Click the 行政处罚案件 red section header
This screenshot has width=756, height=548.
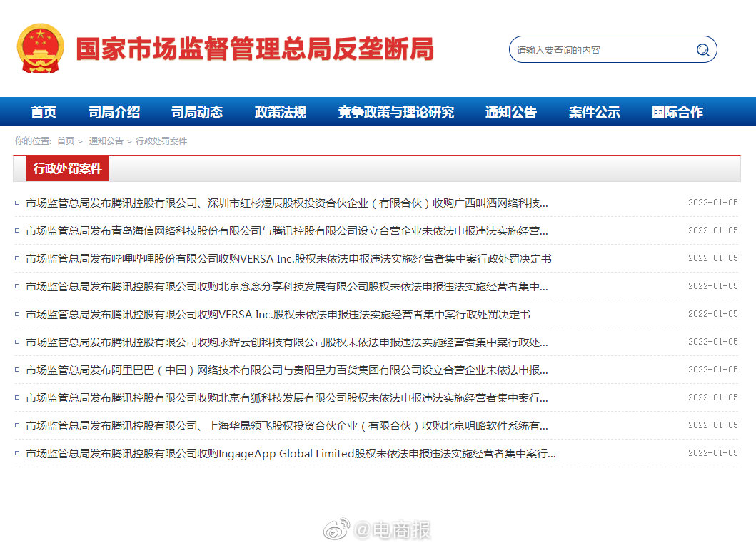click(69, 168)
